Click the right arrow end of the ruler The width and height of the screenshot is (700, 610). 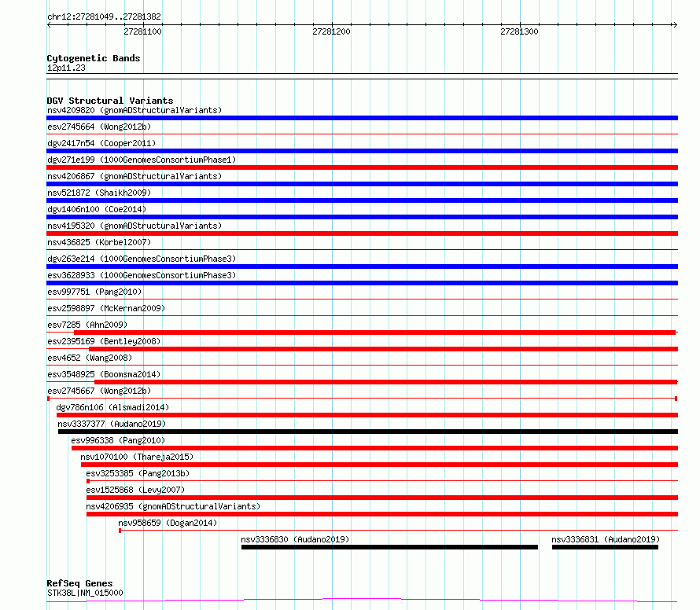(675, 24)
